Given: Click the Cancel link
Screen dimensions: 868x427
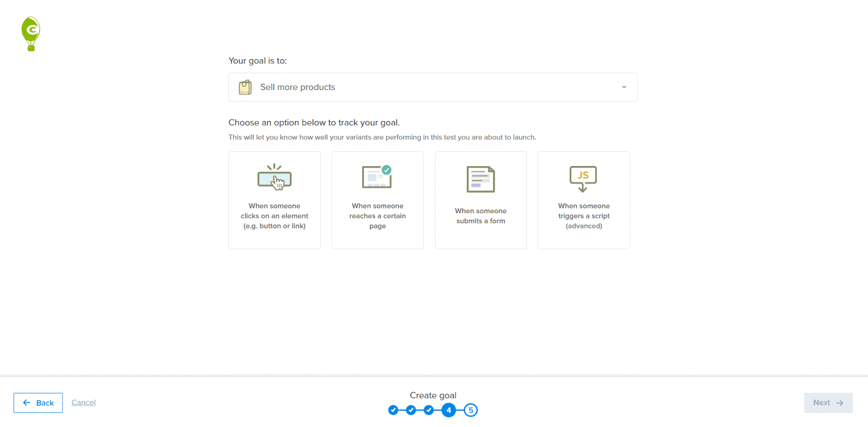Looking at the screenshot, I should tap(84, 403).
